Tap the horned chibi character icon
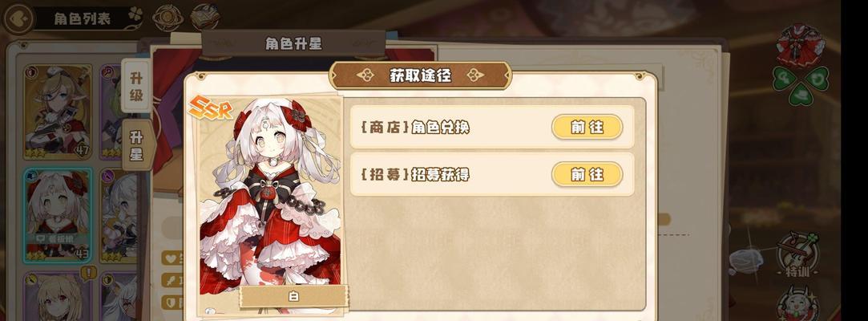Screen dimensions: 868x321 coord(797,304)
